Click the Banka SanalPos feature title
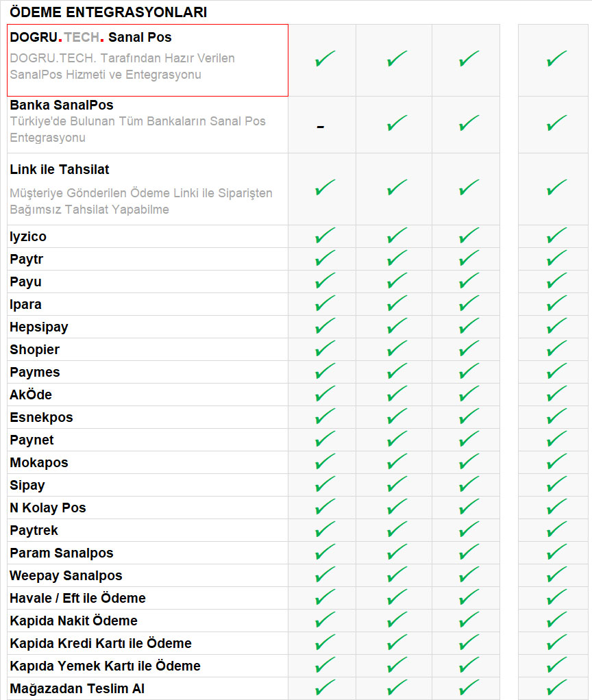The height and width of the screenshot is (700, 592). pyautogui.click(x=62, y=105)
